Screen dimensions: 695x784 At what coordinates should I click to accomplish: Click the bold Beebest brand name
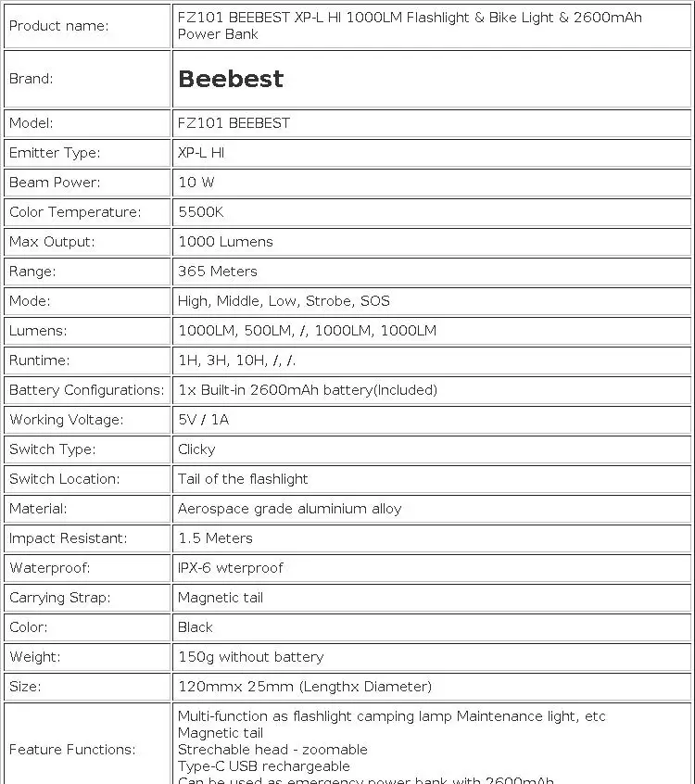231,79
